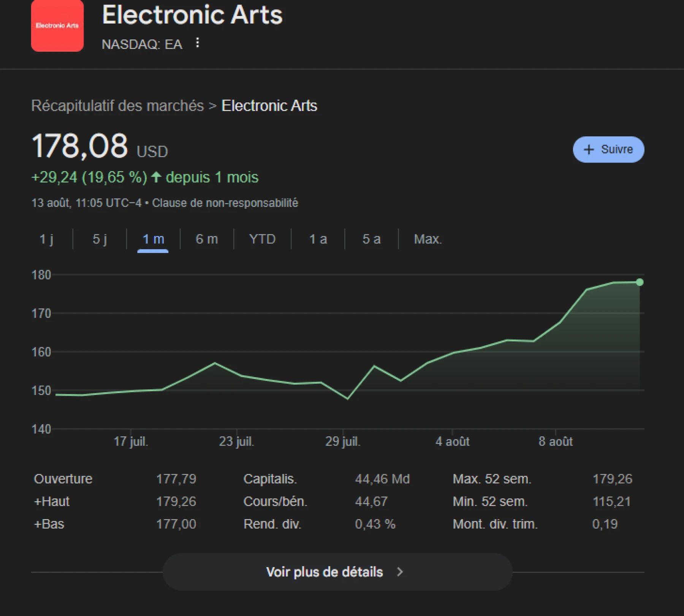Open the Max. chart view
Image resolution: width=684 pixels, height=616 pixels.
coord(428,239)
